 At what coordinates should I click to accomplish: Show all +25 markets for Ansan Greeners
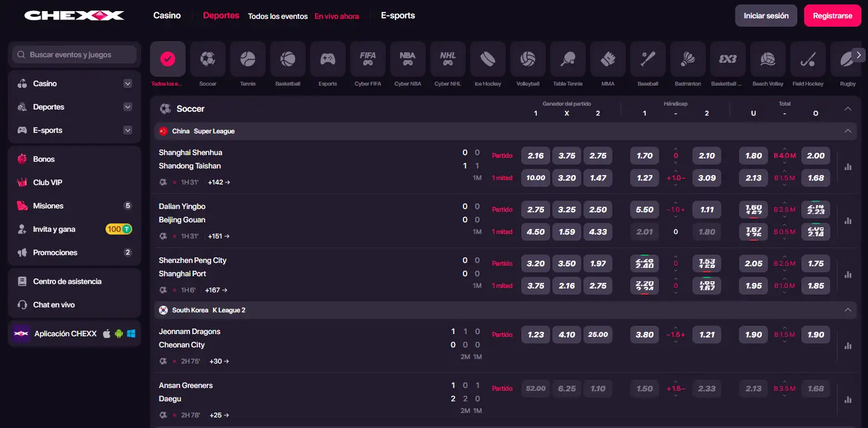click(220, 415)
